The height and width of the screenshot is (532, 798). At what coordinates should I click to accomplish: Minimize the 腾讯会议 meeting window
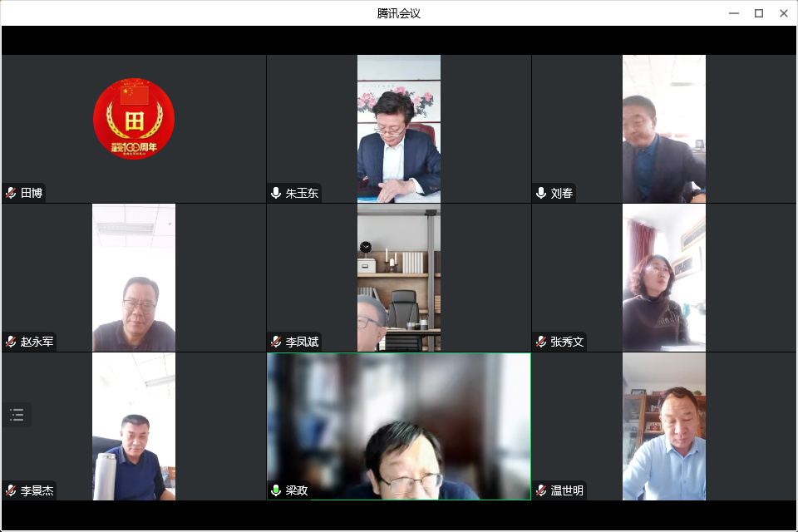click(734, 13)
